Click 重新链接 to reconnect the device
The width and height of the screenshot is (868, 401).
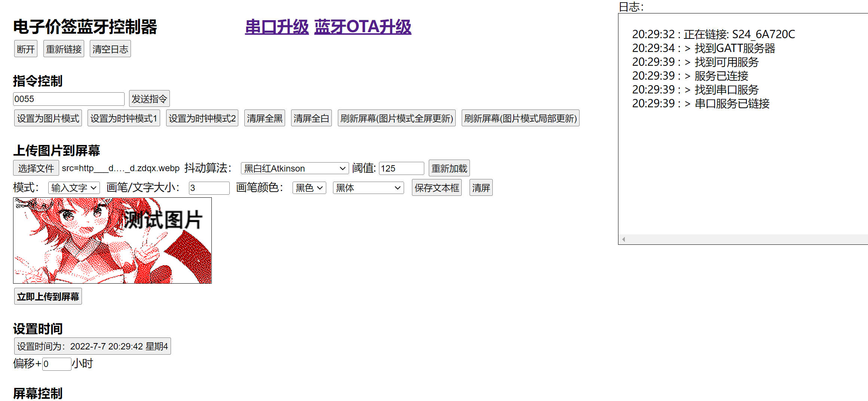coord(63,48)
